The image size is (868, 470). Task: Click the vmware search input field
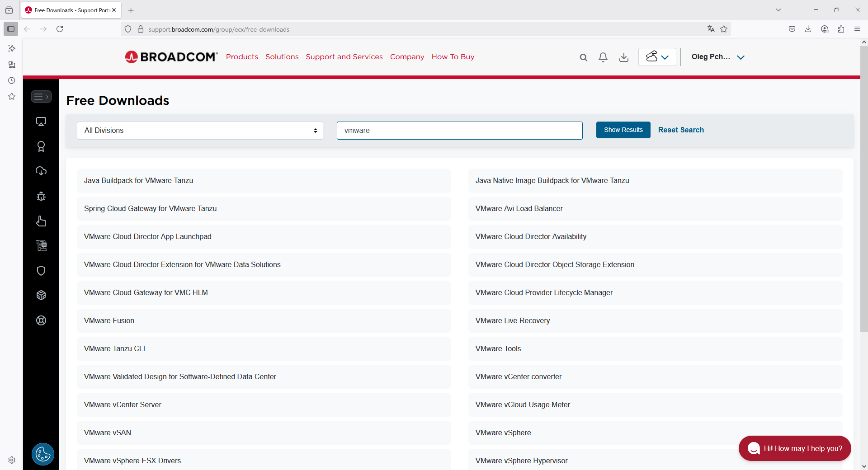click(x=460, y=131)
